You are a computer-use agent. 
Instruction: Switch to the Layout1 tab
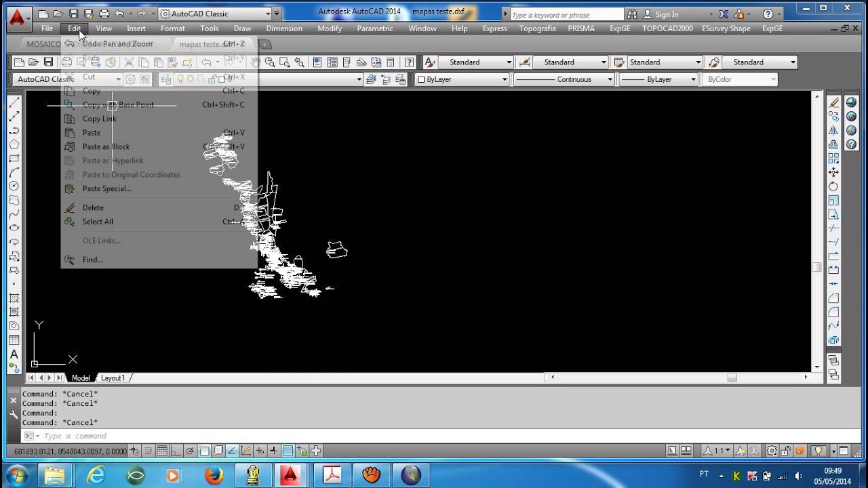[x=113, y=378]
